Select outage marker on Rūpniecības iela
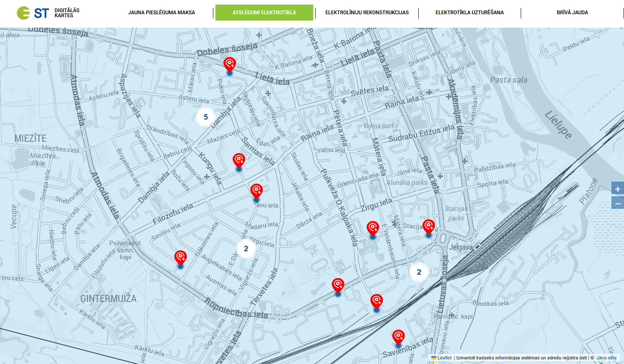The width and height of the screenshot is (624, 364). pyautogui.click(x=338, y=286)
